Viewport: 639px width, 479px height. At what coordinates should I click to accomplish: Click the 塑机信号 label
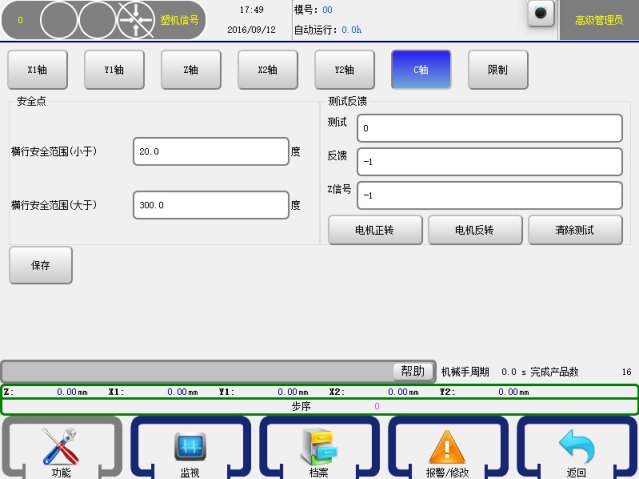(x=179, y=20)
